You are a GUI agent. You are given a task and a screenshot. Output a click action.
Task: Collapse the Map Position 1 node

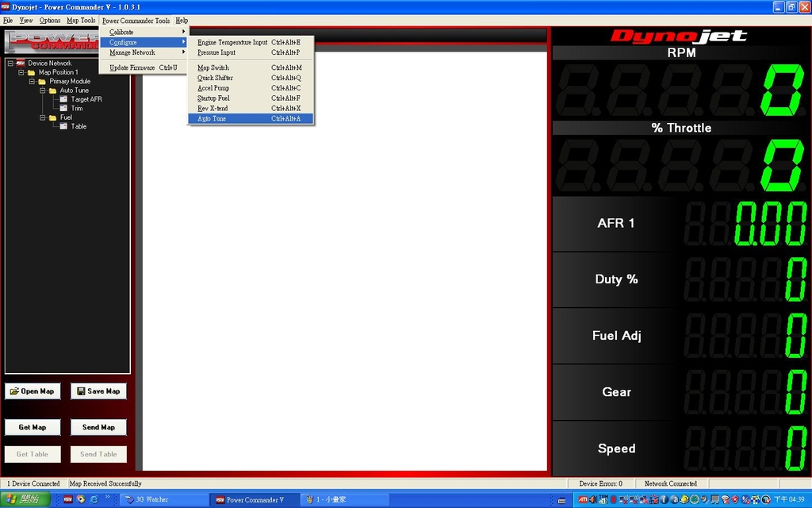[21, 72]
